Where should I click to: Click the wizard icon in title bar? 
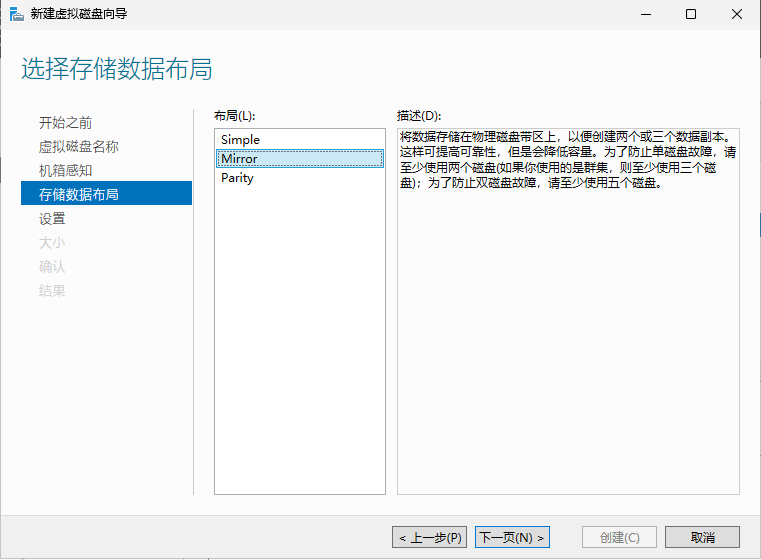(x=17, y=14)
